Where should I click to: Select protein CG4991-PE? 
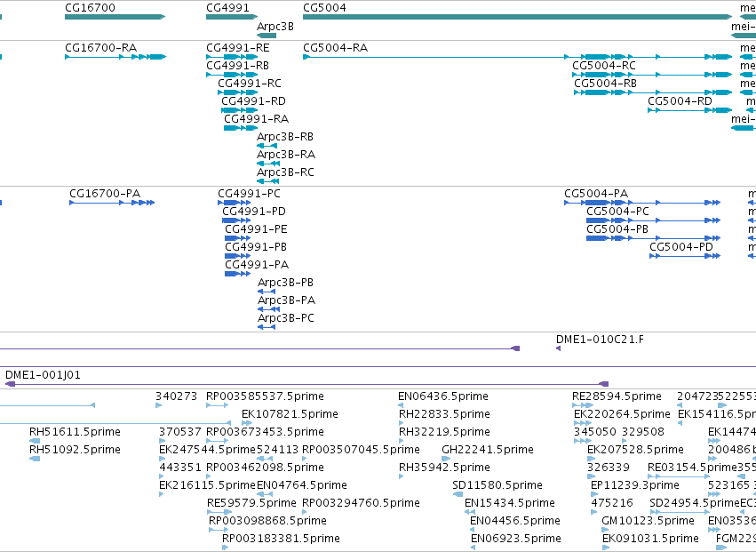coord(238,238)
